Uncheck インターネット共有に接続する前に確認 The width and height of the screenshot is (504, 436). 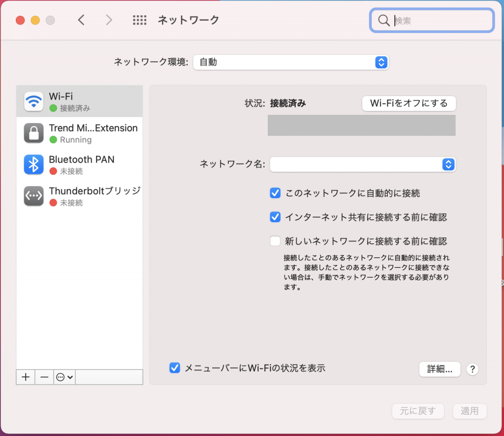tap(275, 217)
